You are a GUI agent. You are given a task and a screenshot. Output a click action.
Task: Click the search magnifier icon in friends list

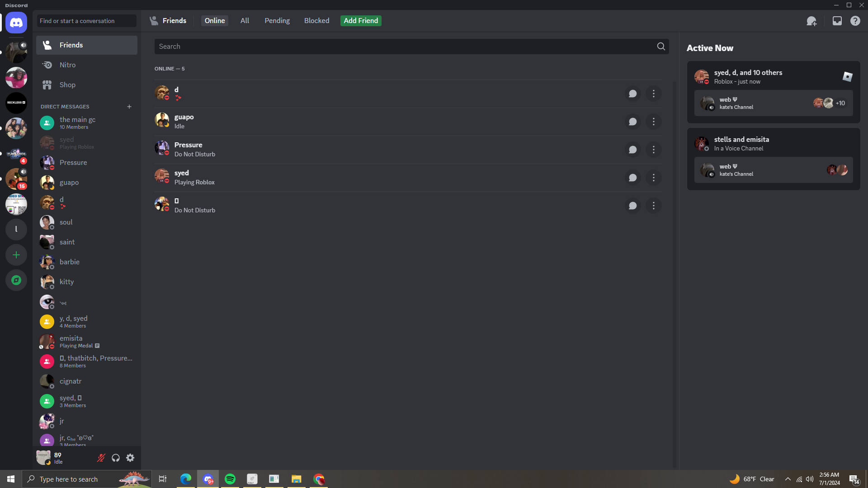point(661,47)
